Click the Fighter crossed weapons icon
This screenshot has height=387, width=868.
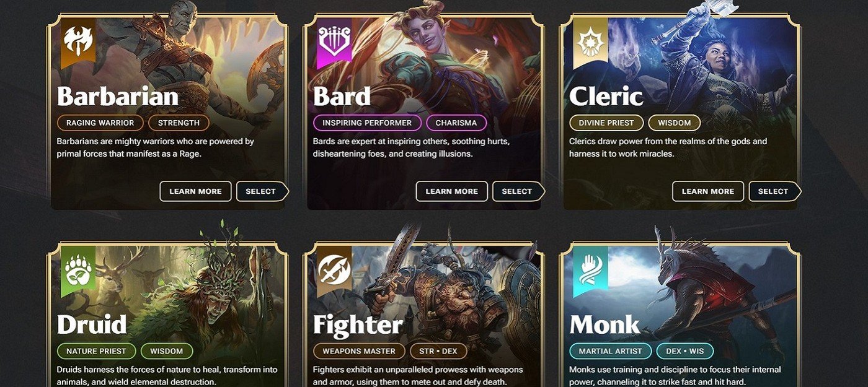(x=334, y=271)
